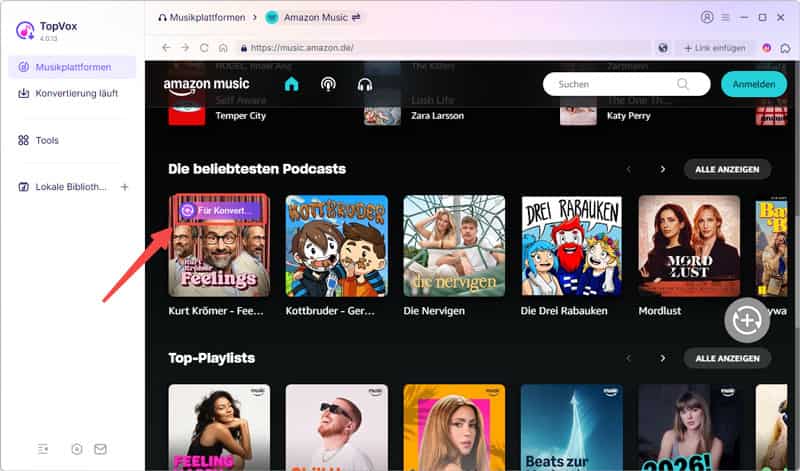Show previous Top-Playlists with the left chevron
This screenshot has height=471, width=800.
(x=629, y=358)
